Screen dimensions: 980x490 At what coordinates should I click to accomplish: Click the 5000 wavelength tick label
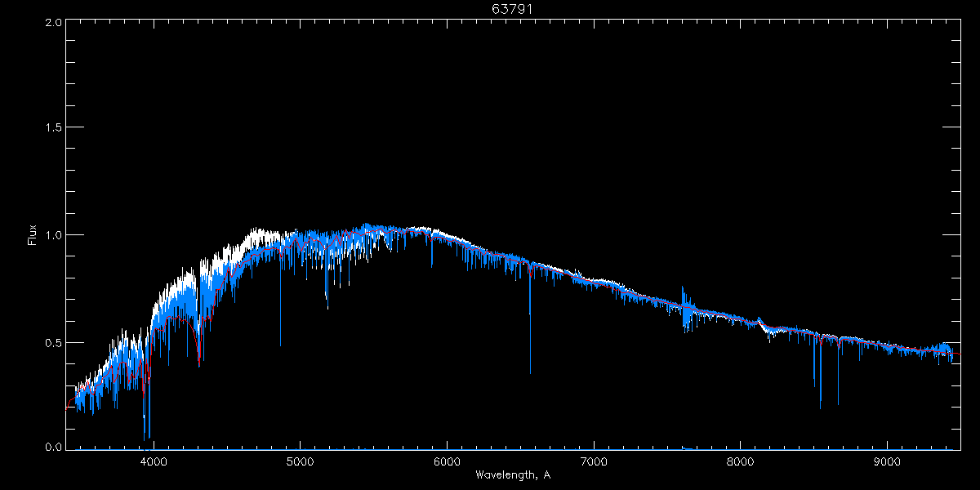click(301, 461)
